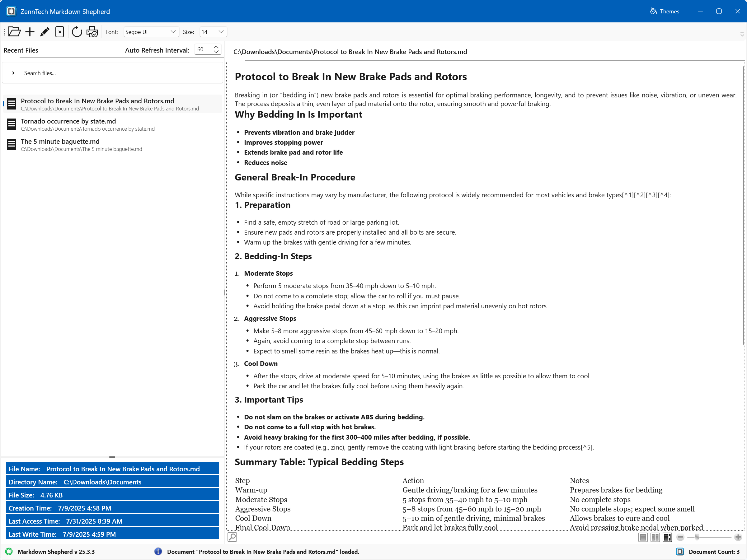Open the Size dropdown showing 14
This screenshot has height=560, width=747.
coord(213,32)
